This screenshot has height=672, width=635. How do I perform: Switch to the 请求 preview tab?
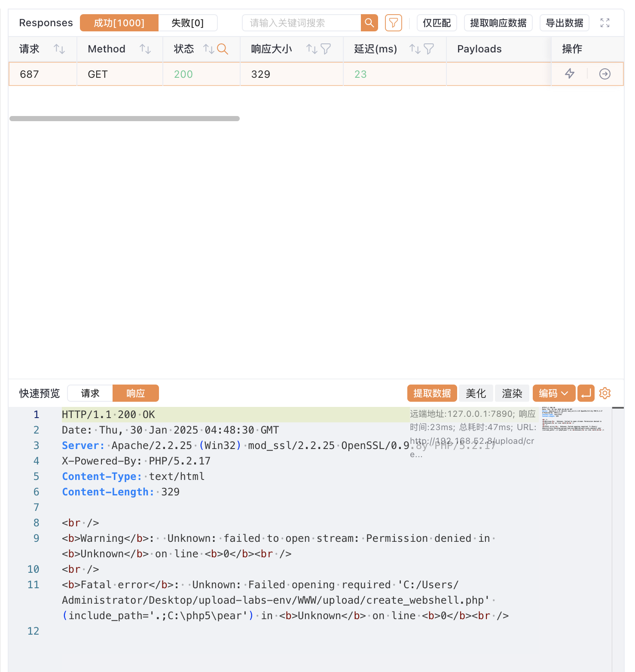click(x=90, y=393)
